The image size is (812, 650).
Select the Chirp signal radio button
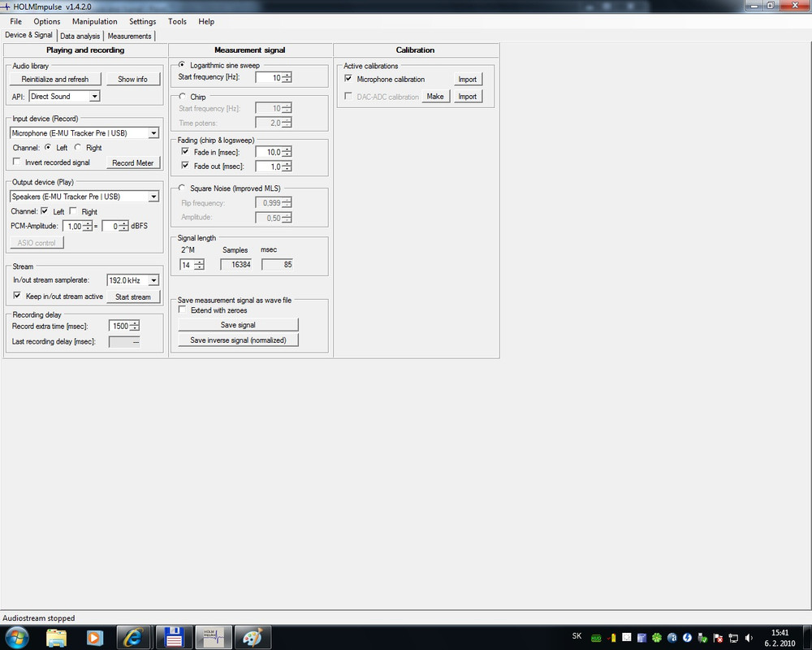coord(182,97)
